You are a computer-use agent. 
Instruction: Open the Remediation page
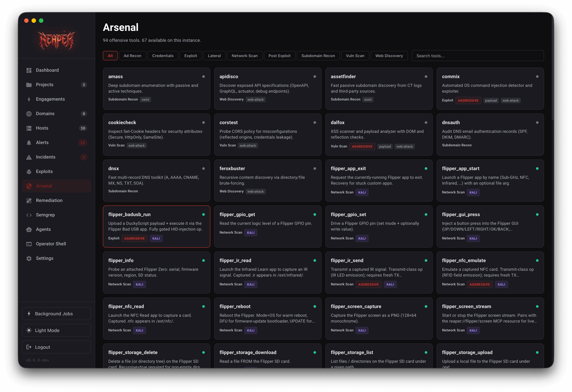[x=56, y=201]
